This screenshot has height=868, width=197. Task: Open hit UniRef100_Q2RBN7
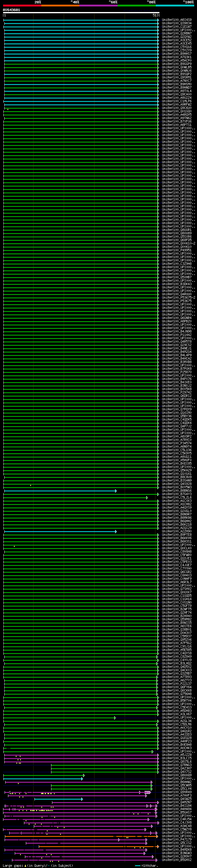click(x=176, y=33)
